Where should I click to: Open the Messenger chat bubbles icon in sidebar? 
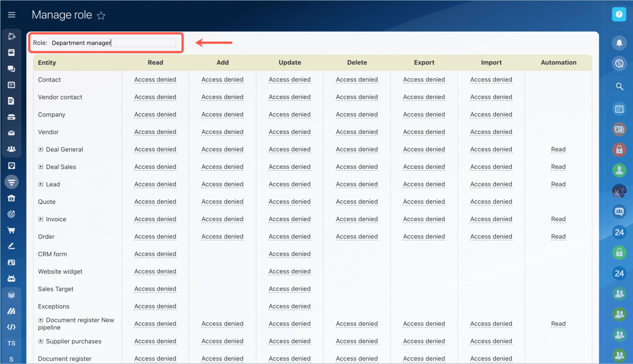click(x=11, y=69)
